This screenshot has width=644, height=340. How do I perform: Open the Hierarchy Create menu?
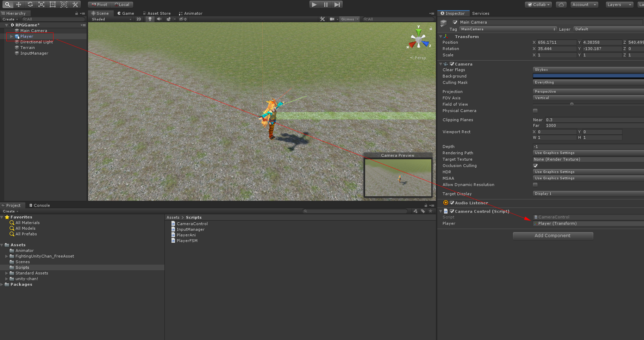[10, 19]
